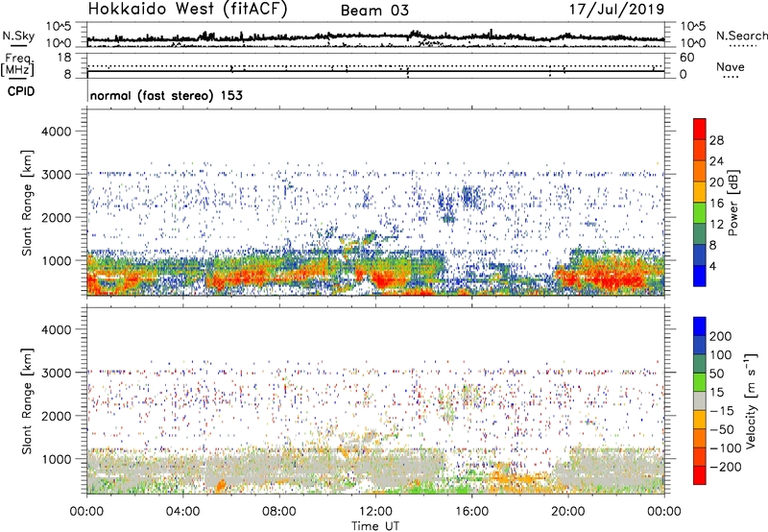Click the '08:00' time axis label
This screenshot has width=768, height=532.
pos(279,512)
